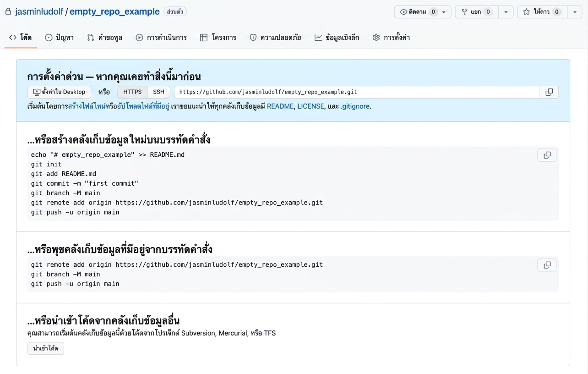Expand the ติดตาม watch dropdown arrow
588x374 pixels.
click(444, 12)
